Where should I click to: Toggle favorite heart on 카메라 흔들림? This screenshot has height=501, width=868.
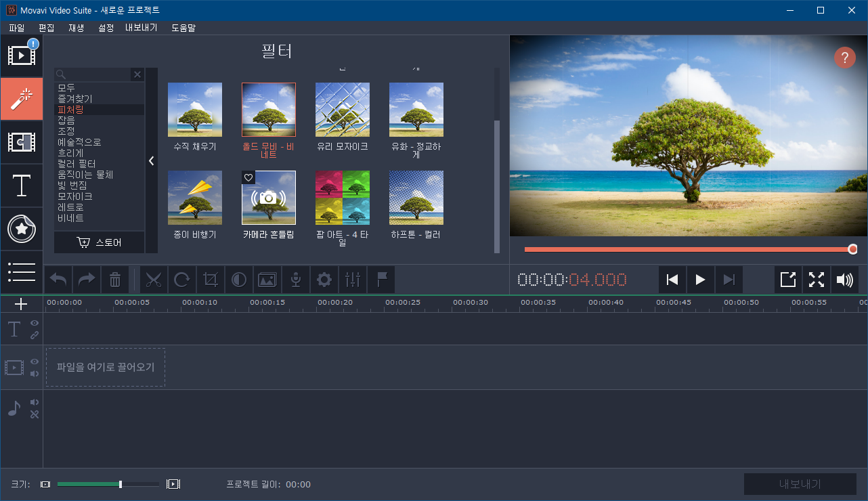(x=248, y=177)
